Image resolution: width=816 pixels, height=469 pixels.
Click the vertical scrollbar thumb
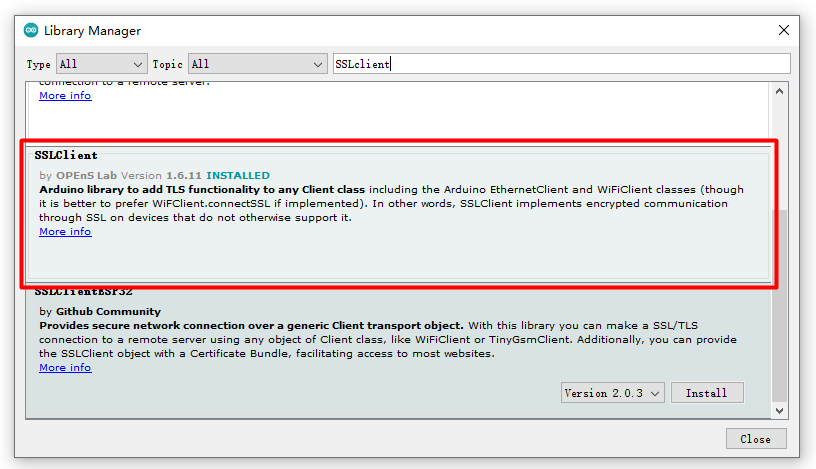[x=779, y=306]
